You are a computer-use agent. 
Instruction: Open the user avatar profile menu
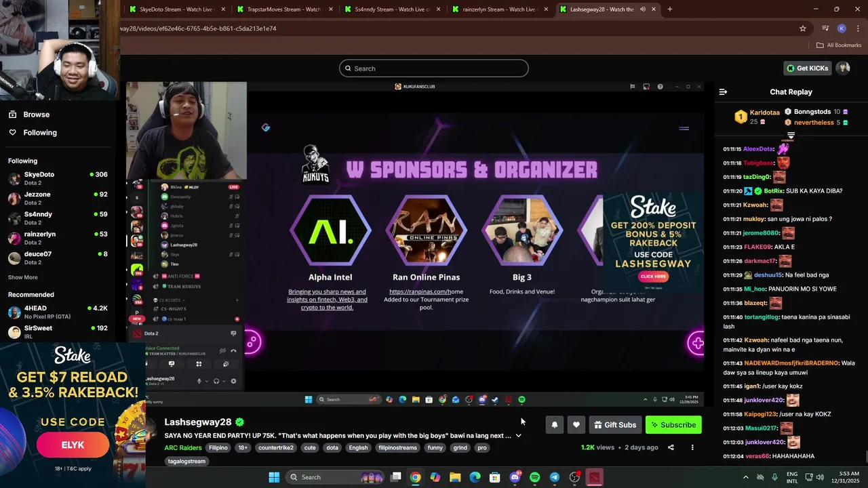843,68
